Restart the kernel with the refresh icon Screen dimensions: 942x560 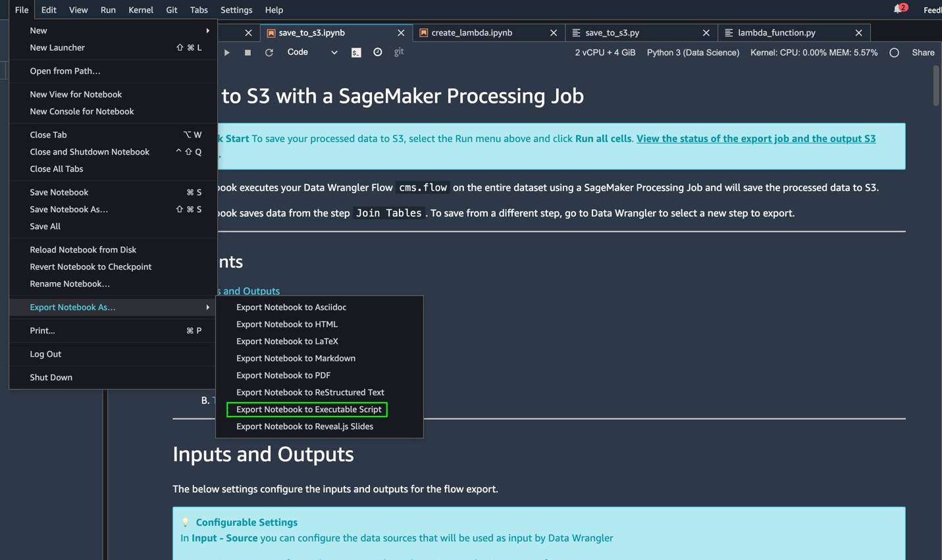click(x=269, y=53)
